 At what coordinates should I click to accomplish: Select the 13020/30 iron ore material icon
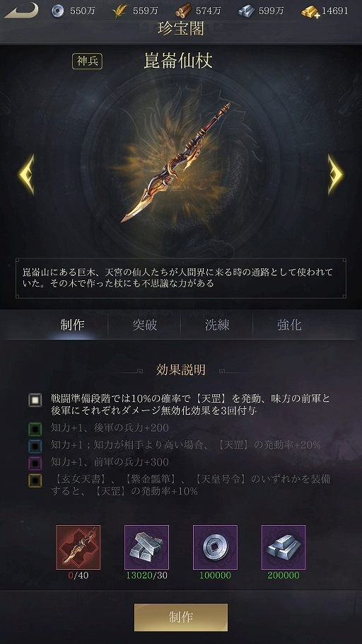point(146,547)
